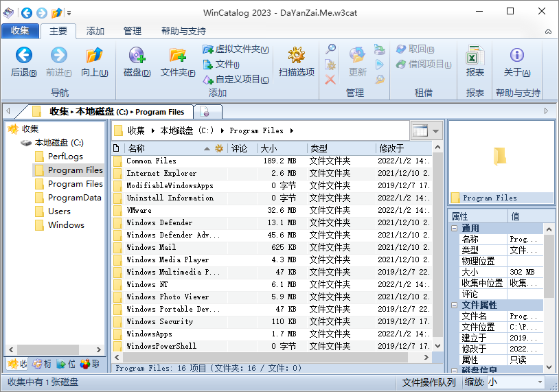Click the Forward ribbon button
This screenshot has width=559, height=392.
point(59,62)
